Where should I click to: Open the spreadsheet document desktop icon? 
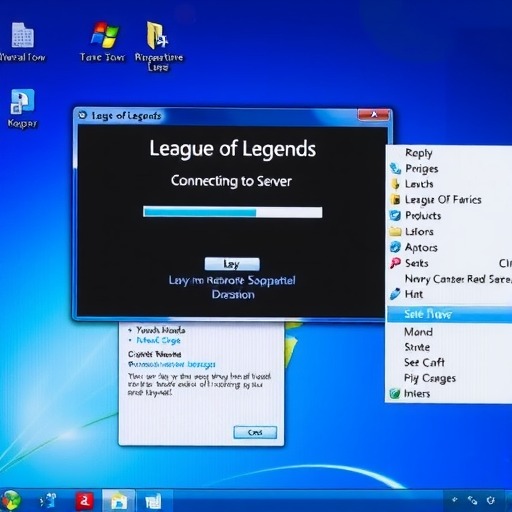click(x=23, y=35)
